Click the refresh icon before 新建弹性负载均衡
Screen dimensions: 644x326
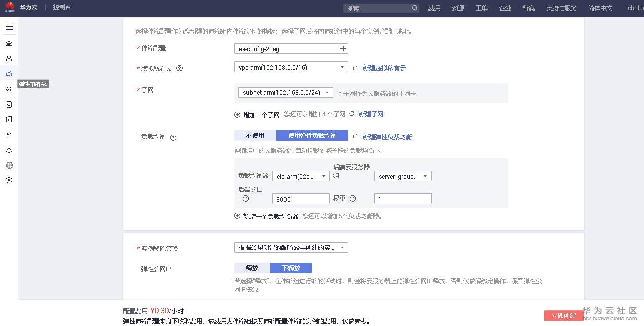pyautogui.click(x=355, y=137)
